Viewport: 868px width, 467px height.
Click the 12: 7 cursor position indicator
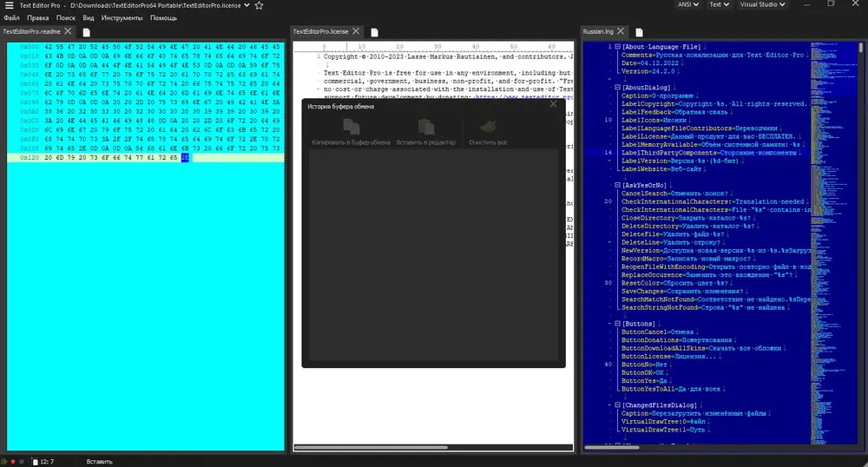[x=47, y=462]
